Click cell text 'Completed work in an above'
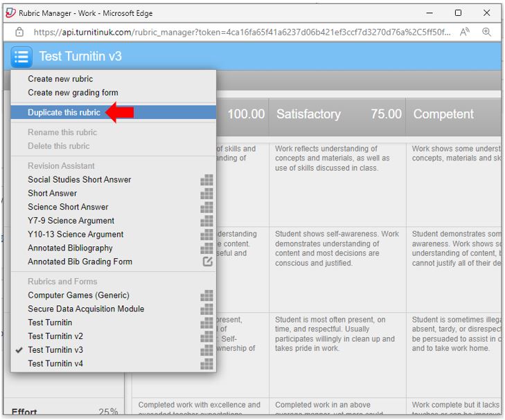The image size is (505, 420). (322, 405)
